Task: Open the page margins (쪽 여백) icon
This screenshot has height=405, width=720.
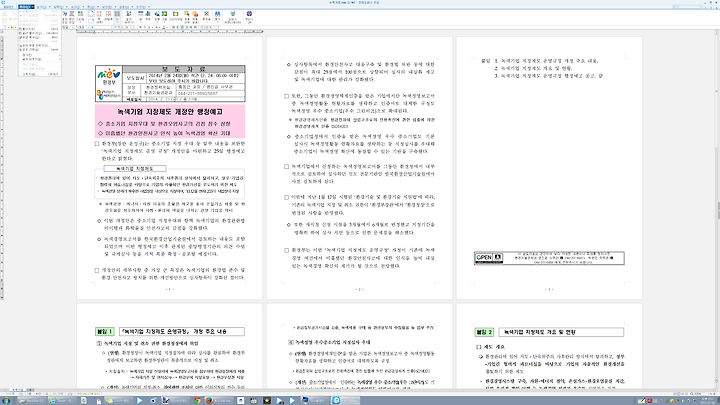Action: tap(99, 17)
